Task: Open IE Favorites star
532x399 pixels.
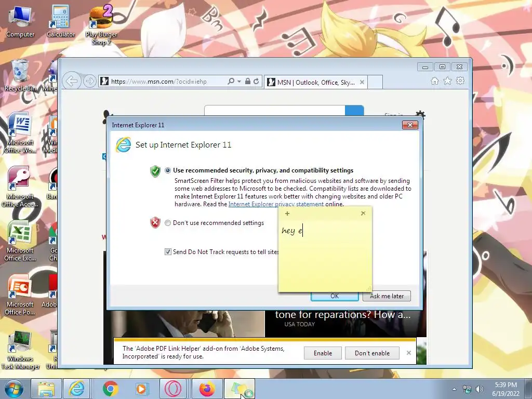Action: click(447, 81)
